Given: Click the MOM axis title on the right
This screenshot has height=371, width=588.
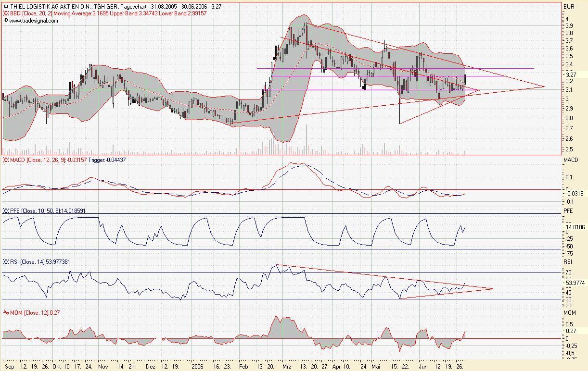Looking at the screenshot, I should 570,313.
